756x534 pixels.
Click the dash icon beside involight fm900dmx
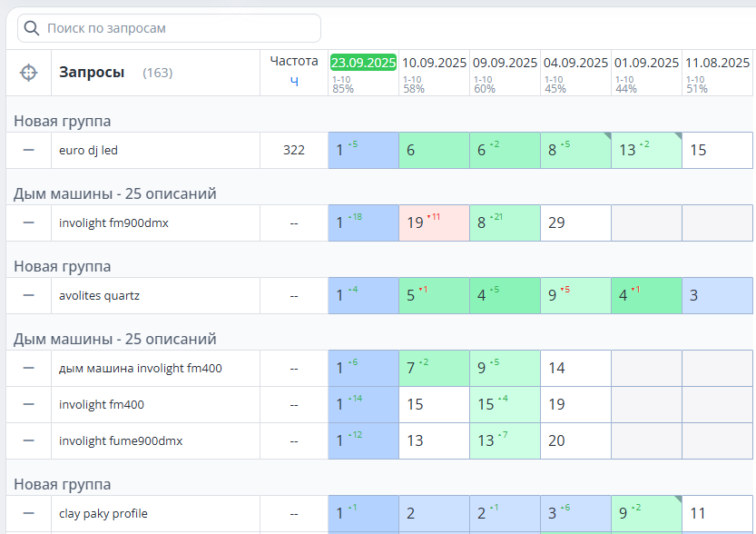[28, 222]
